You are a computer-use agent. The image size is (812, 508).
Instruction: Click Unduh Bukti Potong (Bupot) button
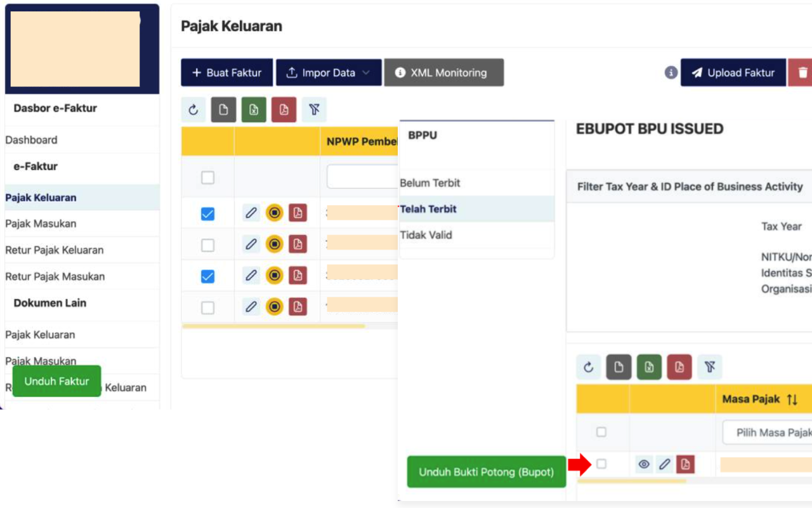pyautogui.click(x=487, y=472)
